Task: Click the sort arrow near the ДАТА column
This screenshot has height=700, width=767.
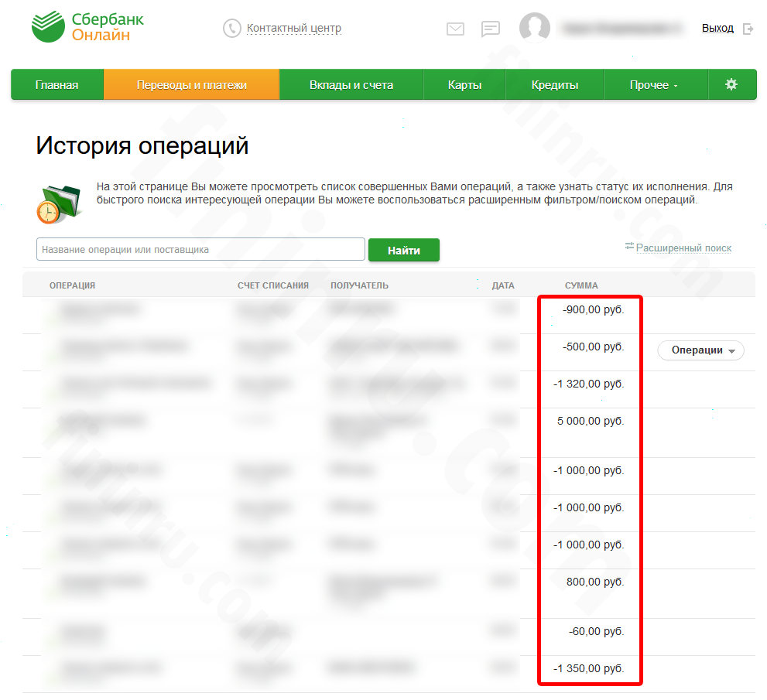Action: (x=477, y=285)
